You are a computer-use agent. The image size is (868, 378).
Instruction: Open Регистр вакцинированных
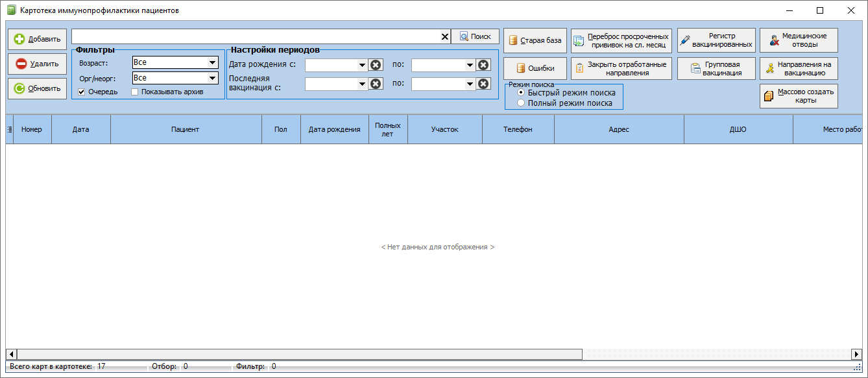click(x=716, y=40)
